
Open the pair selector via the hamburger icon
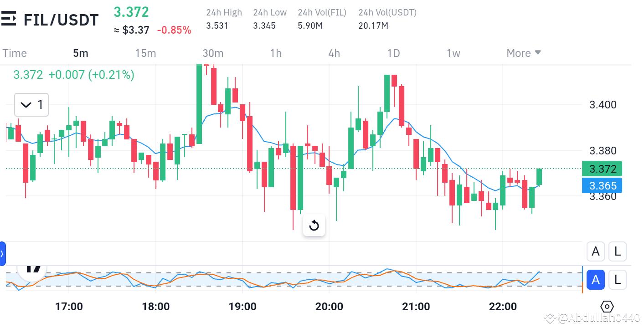coord(8,18)
